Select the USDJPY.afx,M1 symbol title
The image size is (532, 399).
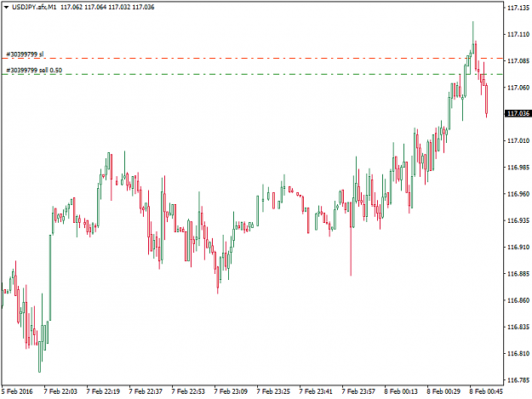34,7
